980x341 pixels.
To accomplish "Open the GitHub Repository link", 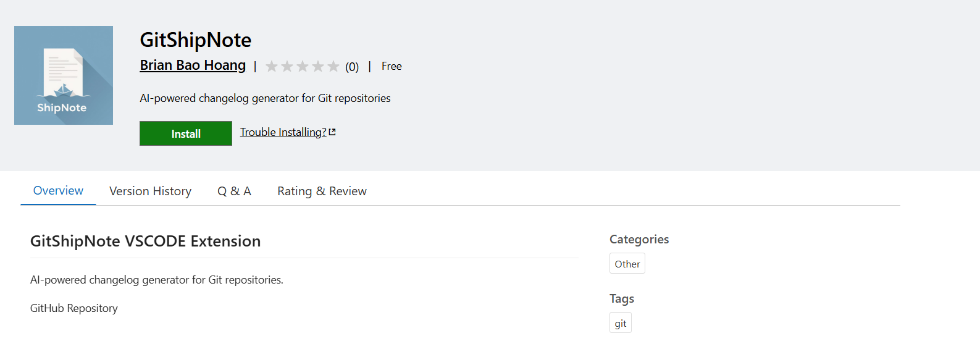I will pyautogui.click(x=74, y=308).
